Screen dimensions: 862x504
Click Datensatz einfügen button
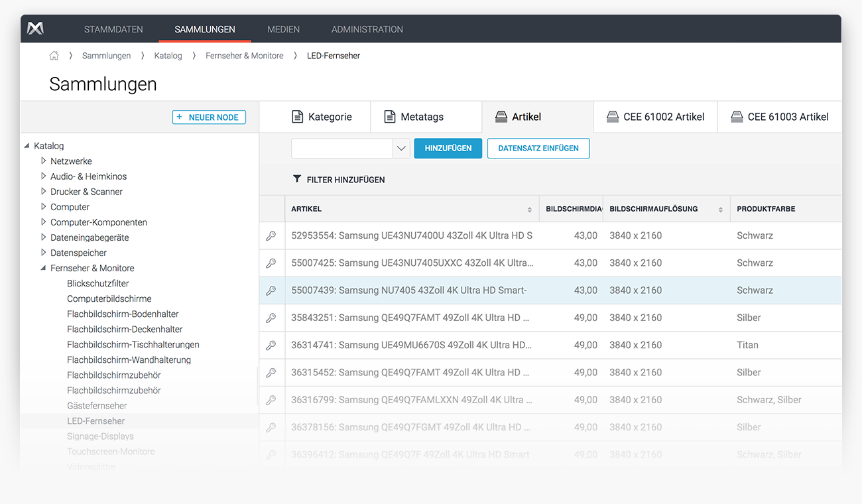(x=538, y=149)
